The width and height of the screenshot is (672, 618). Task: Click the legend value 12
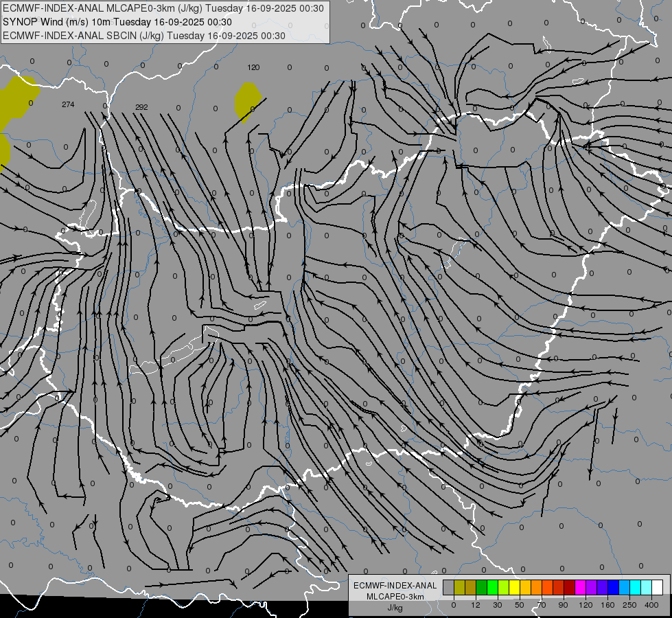click(476, 605)
